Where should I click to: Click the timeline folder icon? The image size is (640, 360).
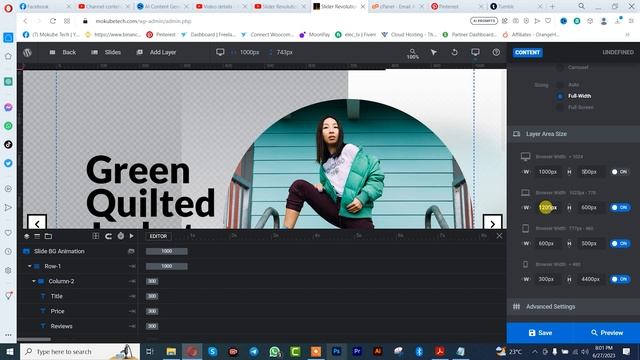click(x=48, y=236)
